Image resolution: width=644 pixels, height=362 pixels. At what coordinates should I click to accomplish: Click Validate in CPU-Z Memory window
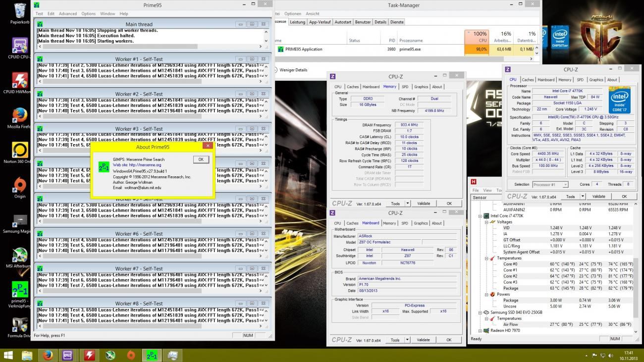coord(424,204)
